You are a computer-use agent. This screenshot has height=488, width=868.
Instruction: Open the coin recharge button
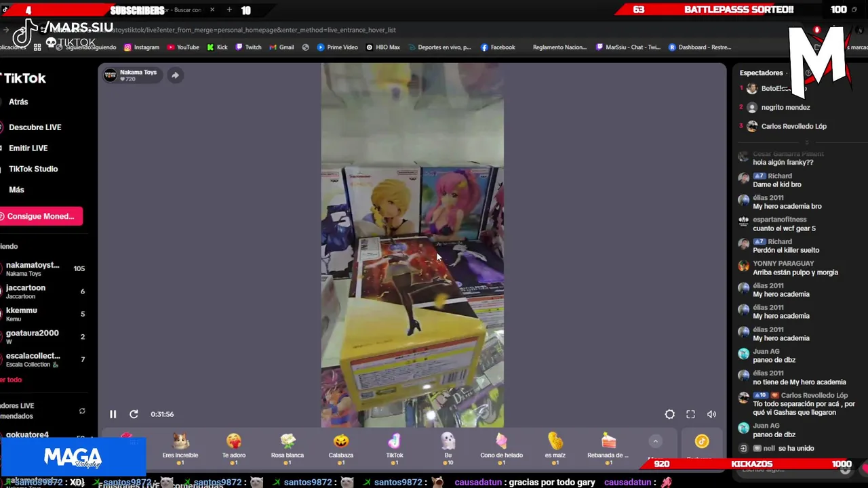701,442
